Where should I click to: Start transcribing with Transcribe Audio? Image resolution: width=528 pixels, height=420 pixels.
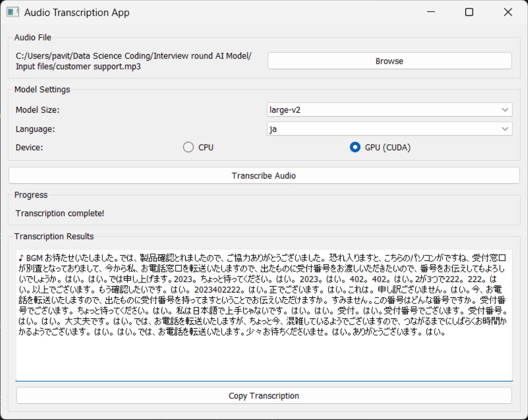click(x=264, y=173)
